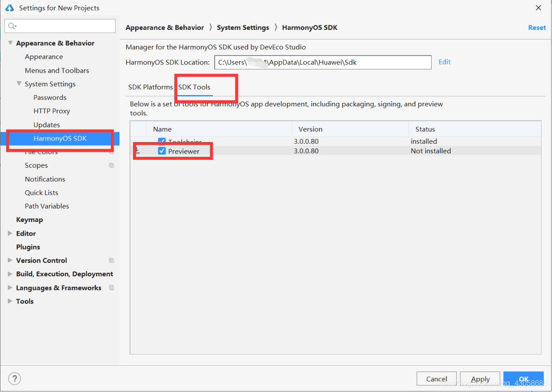
Task: Expand the Version Control section arrow
Action: tap(10, 261)
